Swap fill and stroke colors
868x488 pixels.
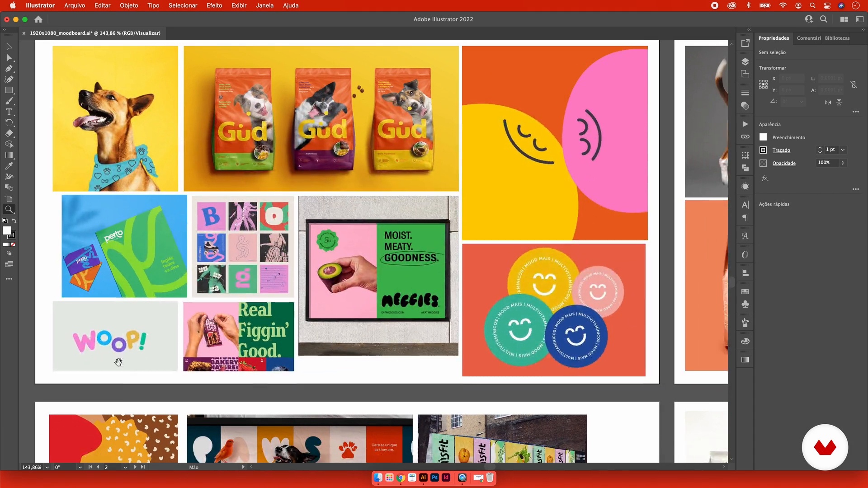pos(14,221)
